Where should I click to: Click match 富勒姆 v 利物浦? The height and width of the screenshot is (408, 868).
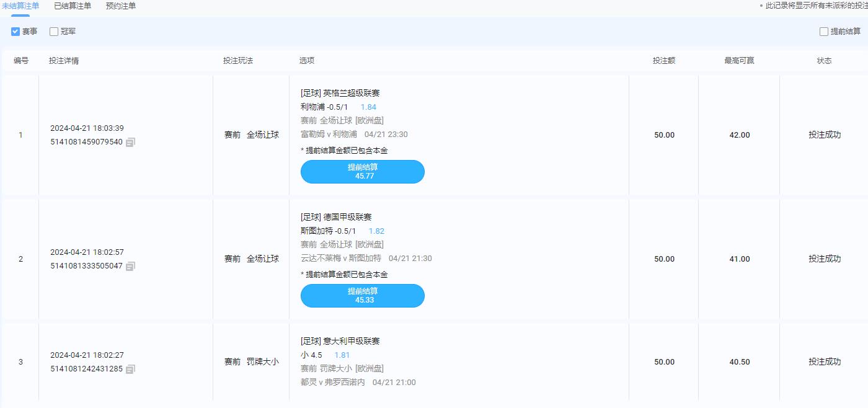(x=329, y=134)
